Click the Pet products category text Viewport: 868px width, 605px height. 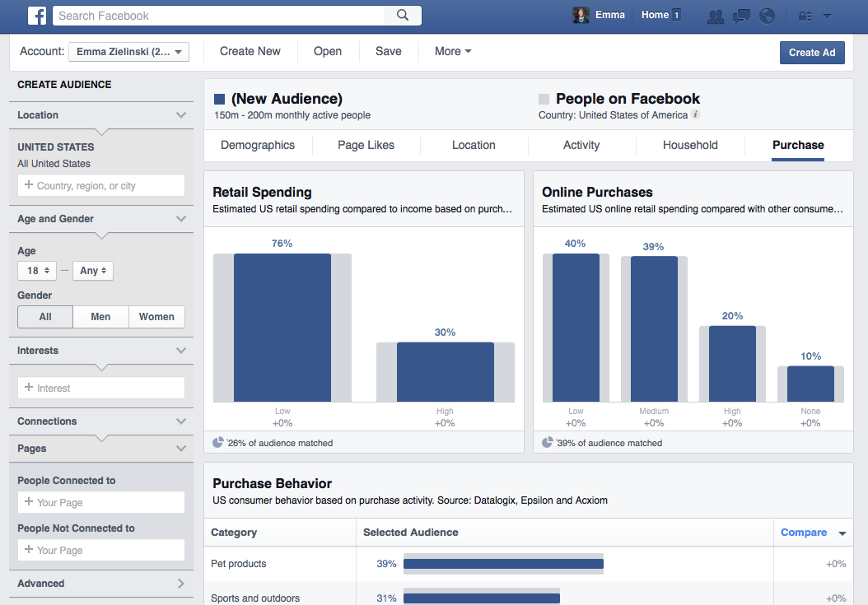tap(239, 564)
